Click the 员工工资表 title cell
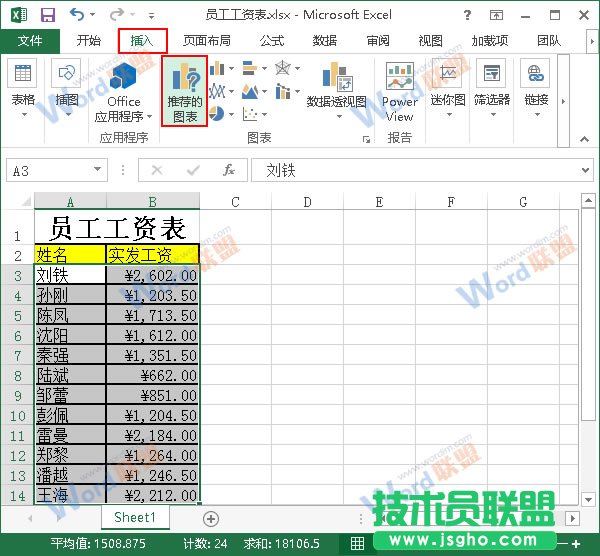 click(117, 227)
